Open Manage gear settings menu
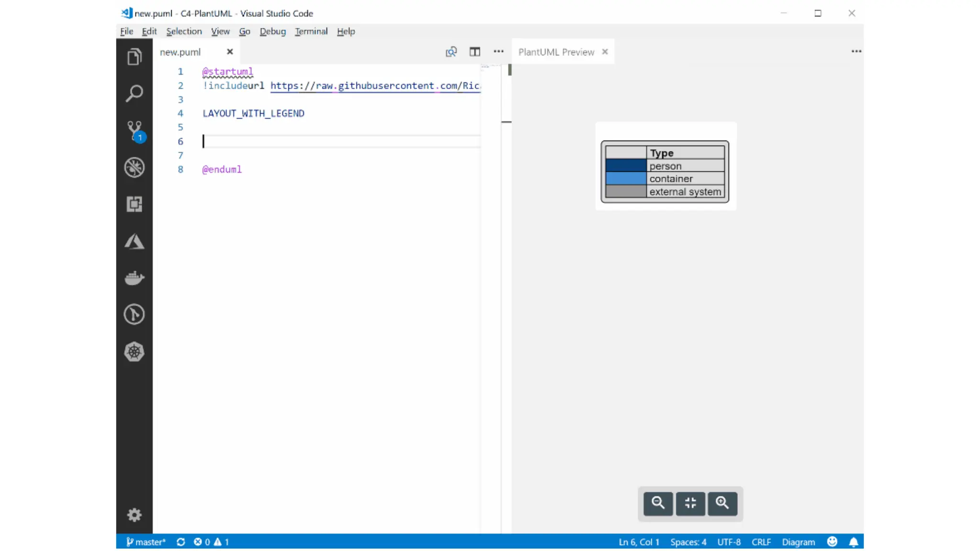This screenshot has height=551, width=980. click(x=134, y=515)
